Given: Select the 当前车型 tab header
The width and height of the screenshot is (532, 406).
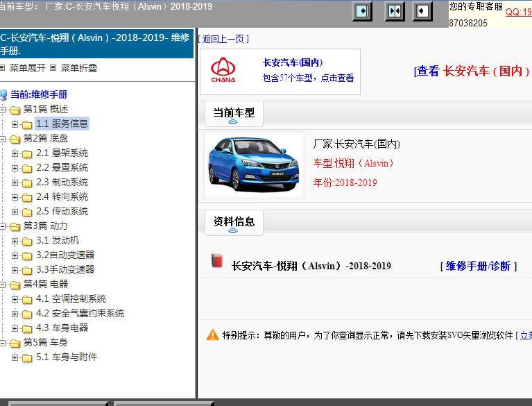Looking at the screenshot, I should pos(234,113).
